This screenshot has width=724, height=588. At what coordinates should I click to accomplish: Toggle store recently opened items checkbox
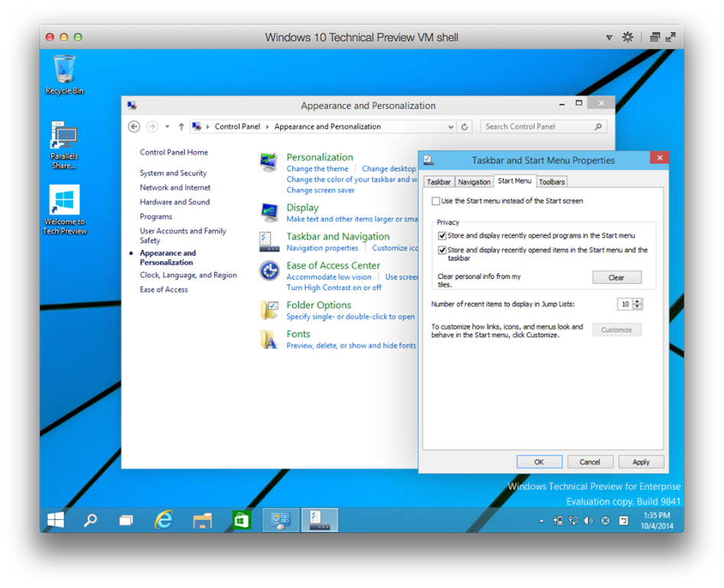[x=442, y=250]
